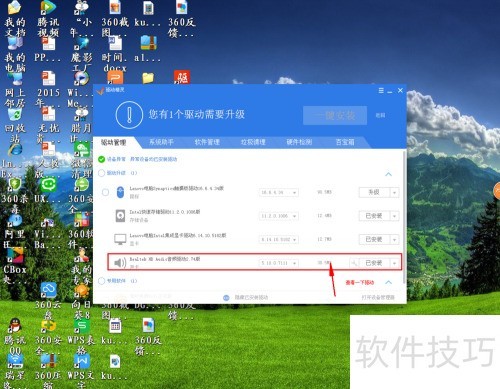Open arrow menu beside Realtek 已安装 button

point(395,263)
